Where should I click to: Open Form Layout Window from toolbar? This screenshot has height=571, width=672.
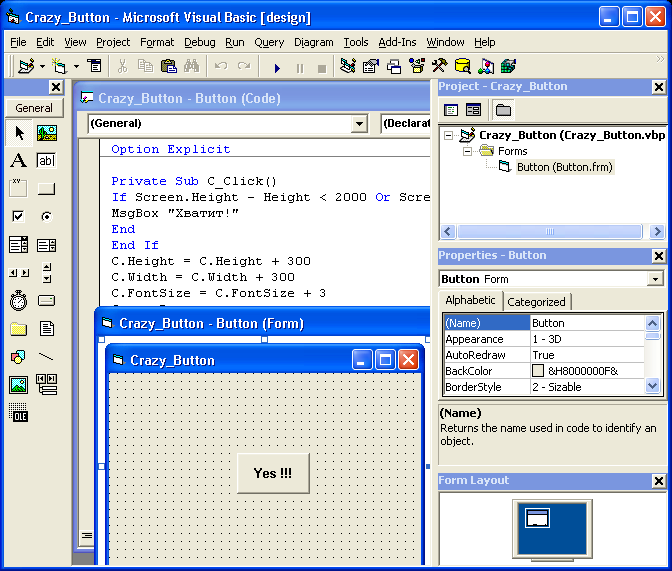394,66
